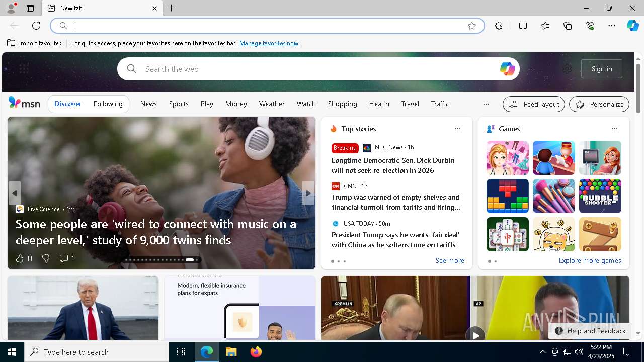The image size is (644, 362).
Task: Open a new tab with plus button
Action: pos(172,8)
